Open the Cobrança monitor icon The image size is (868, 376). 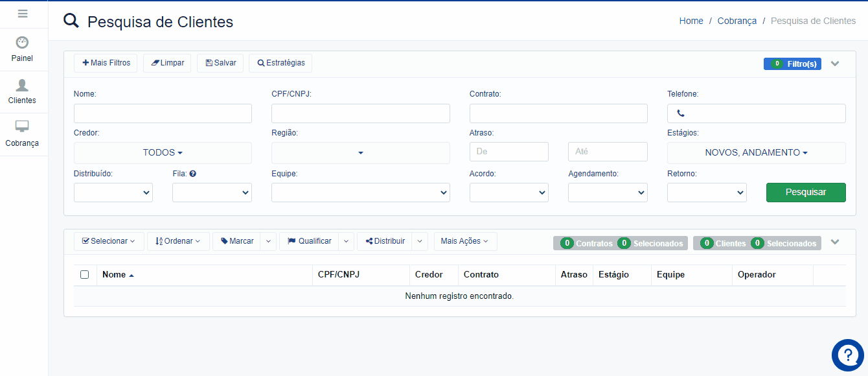click(x=22, y=127)
